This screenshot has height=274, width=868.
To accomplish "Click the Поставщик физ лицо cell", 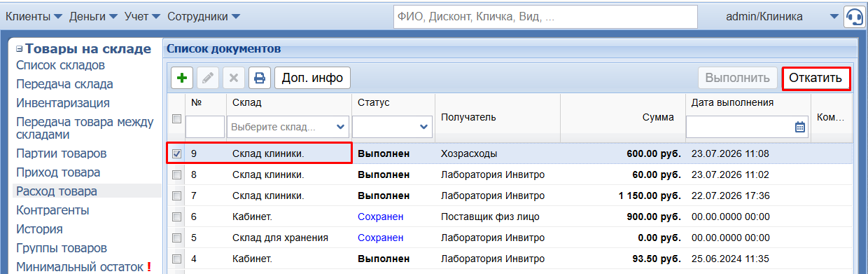I will coord(490,217).
